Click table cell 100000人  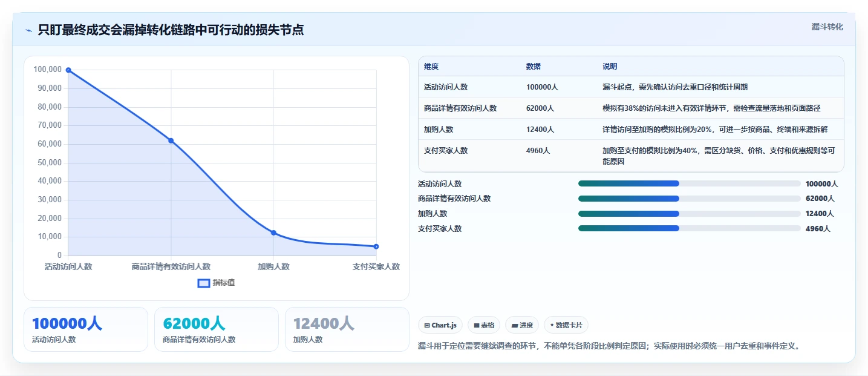(542, 87)
